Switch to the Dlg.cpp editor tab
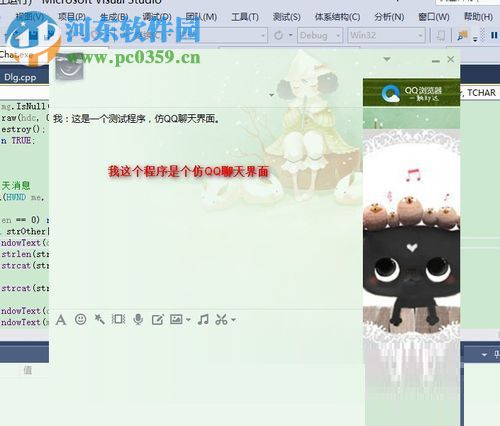The height and width of the screenshot is (426, 500). 20,77
